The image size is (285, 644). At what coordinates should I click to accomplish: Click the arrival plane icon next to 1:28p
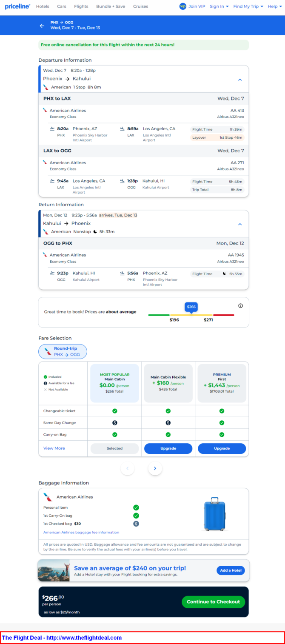[x=122, y=181]
